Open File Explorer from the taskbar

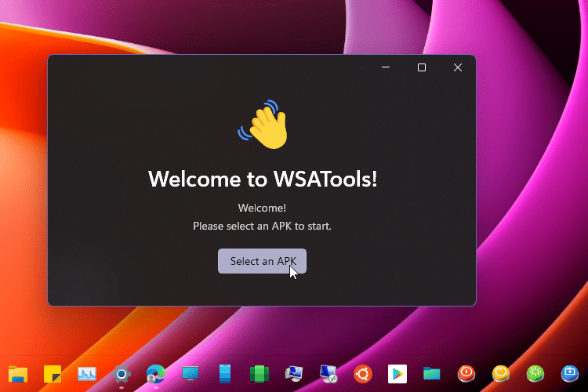(x=18, y=374)
